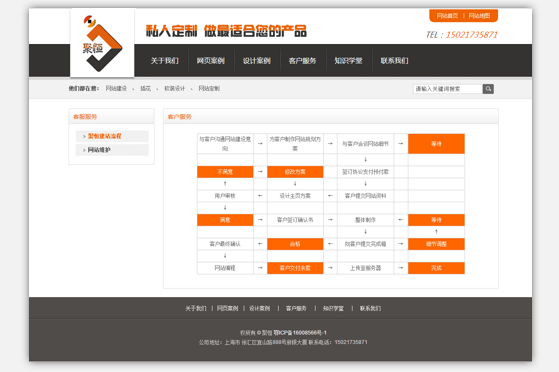
Task: Click the ICP备 registration number in footer
Action: (300, 333)
